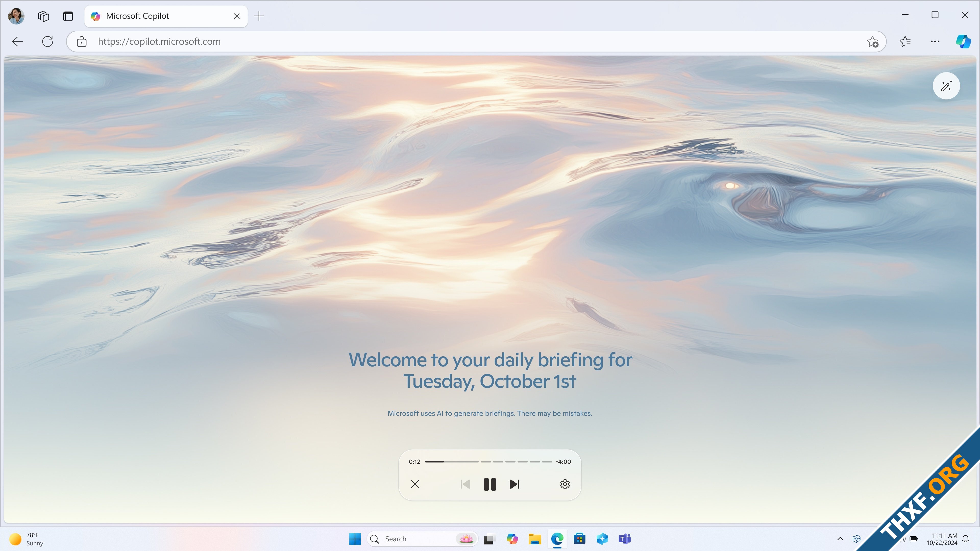This screenshot has width=980, height=551.
Task: Open briefing player settings gear
Action: click(x=565, y=484)
